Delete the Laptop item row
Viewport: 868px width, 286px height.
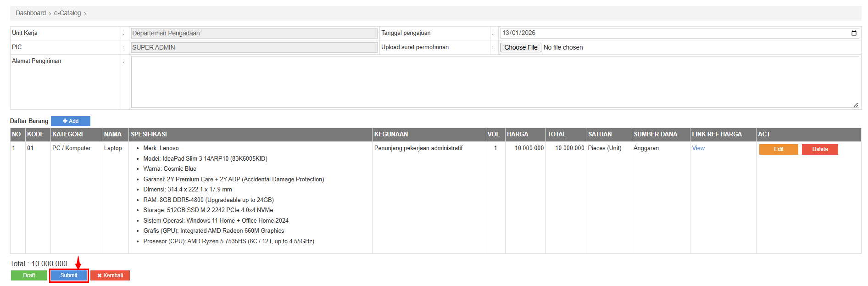coord(820,149)
